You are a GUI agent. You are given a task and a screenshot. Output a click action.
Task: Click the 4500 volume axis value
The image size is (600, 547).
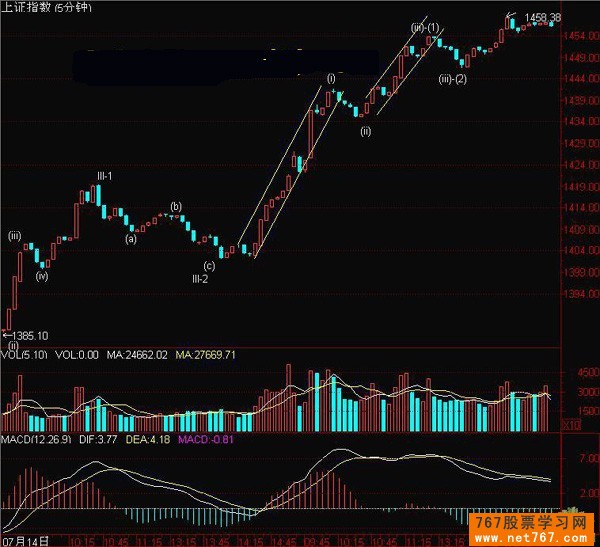pos(588,372)
